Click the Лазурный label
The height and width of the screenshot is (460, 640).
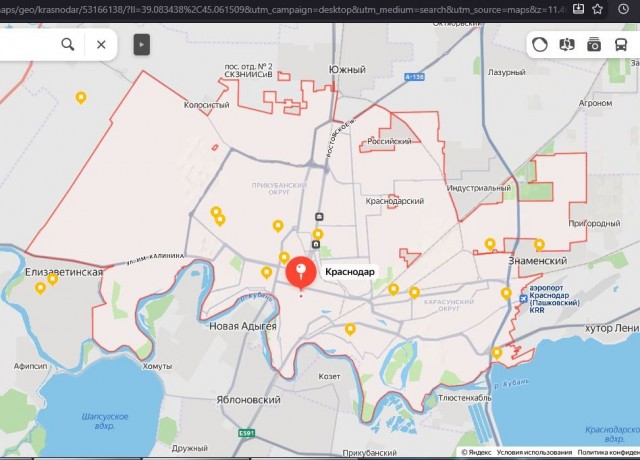[x=507, y=72]
